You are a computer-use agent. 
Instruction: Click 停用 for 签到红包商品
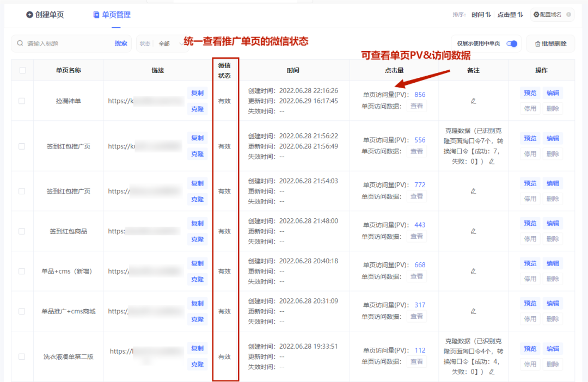[530, 239]
